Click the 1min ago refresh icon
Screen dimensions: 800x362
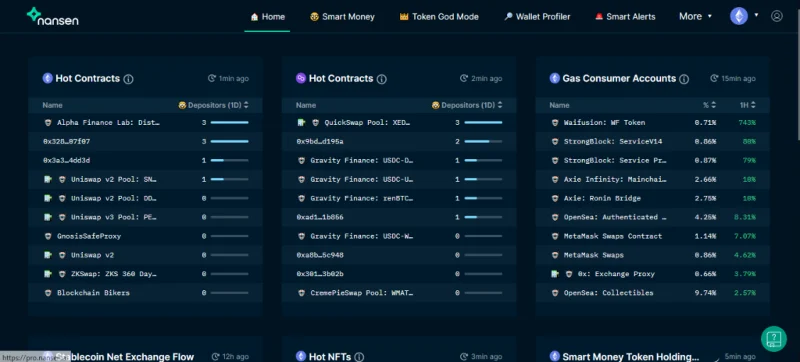click(212, 79)
